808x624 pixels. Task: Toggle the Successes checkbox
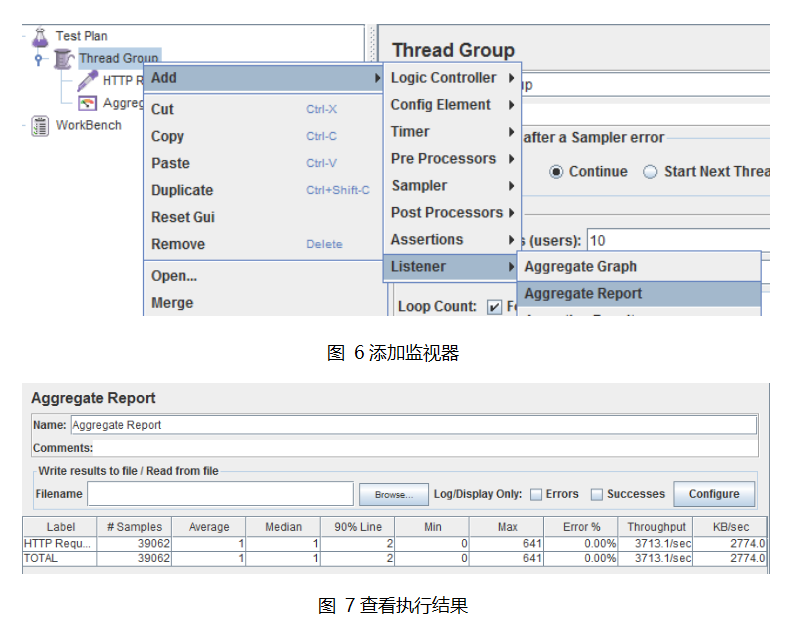pos(597,495)
